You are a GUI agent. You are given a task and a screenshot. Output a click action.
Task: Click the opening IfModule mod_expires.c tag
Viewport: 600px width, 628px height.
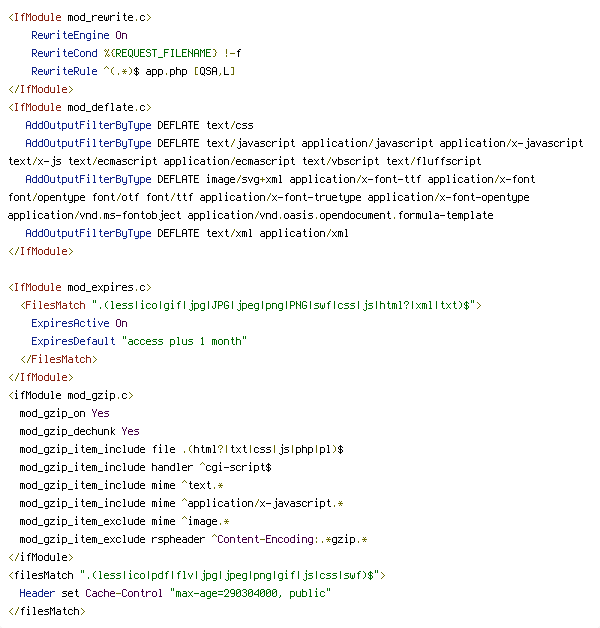point(80,287)
